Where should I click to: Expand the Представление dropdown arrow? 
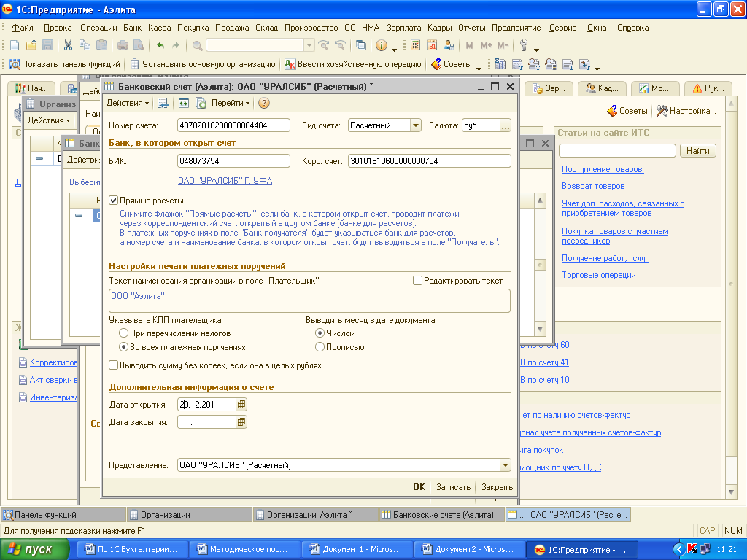(506, 465)
